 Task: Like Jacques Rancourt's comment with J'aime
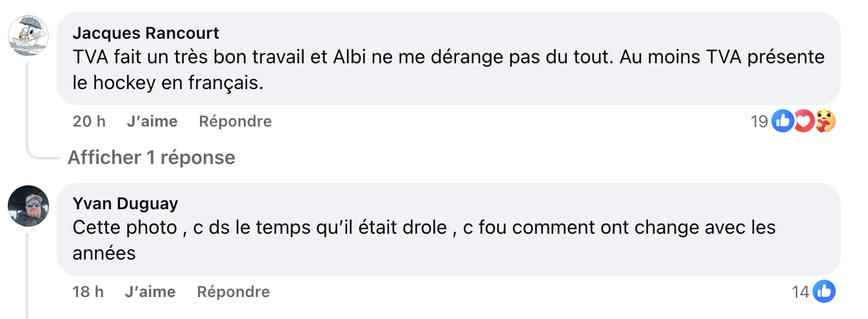(x=152, y=121)
